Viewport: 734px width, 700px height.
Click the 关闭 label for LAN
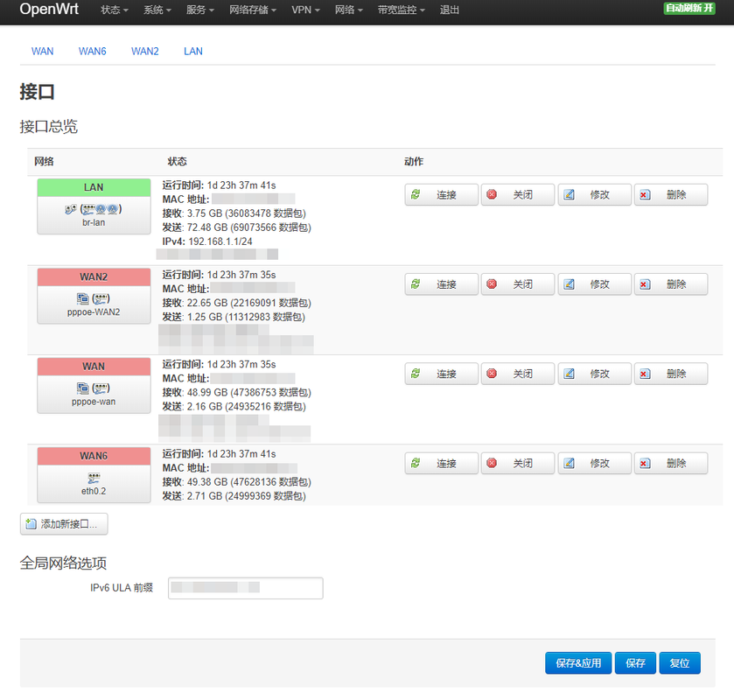tap(523, 194)
